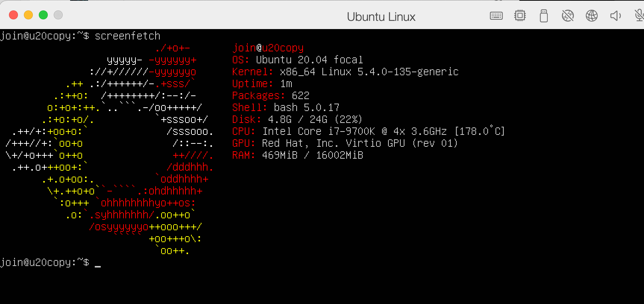Click the USB drive icon

(544, 16)
